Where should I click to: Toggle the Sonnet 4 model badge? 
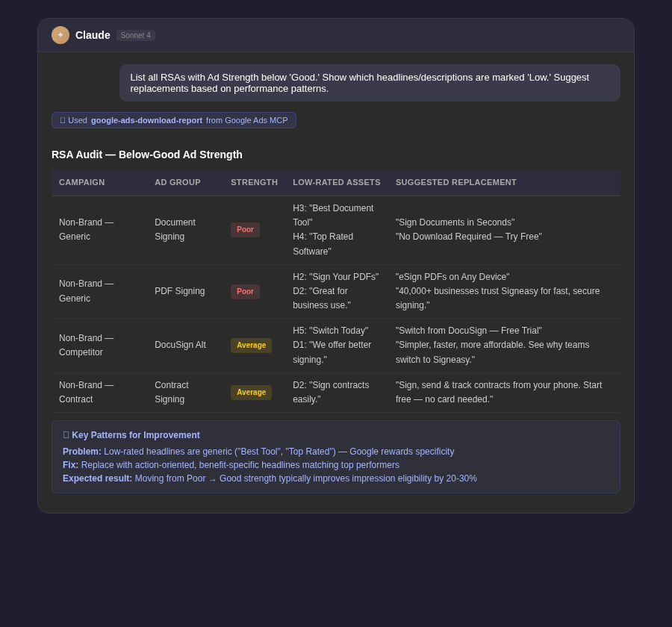click(x=135, y=35)
